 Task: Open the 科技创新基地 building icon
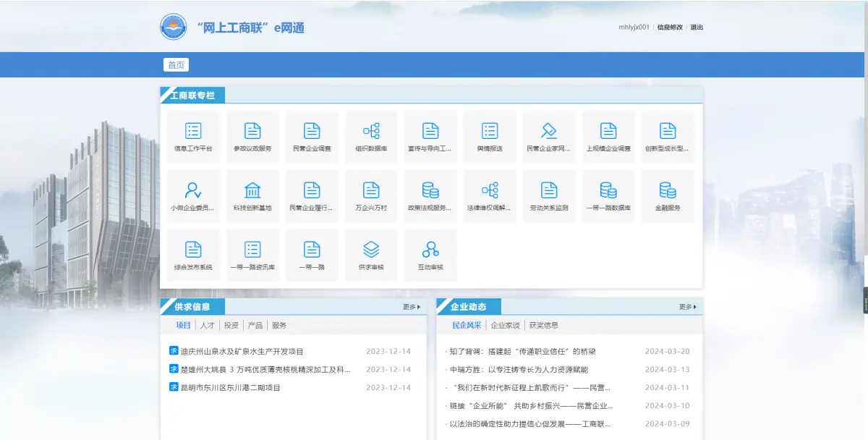(252, 190)
